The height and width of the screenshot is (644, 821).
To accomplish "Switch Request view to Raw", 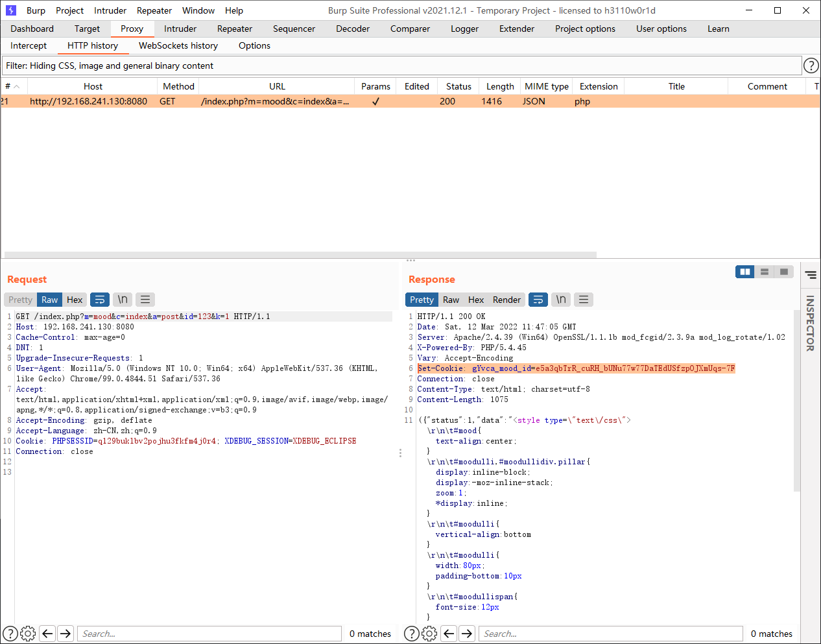I will (x=50, y=300).
